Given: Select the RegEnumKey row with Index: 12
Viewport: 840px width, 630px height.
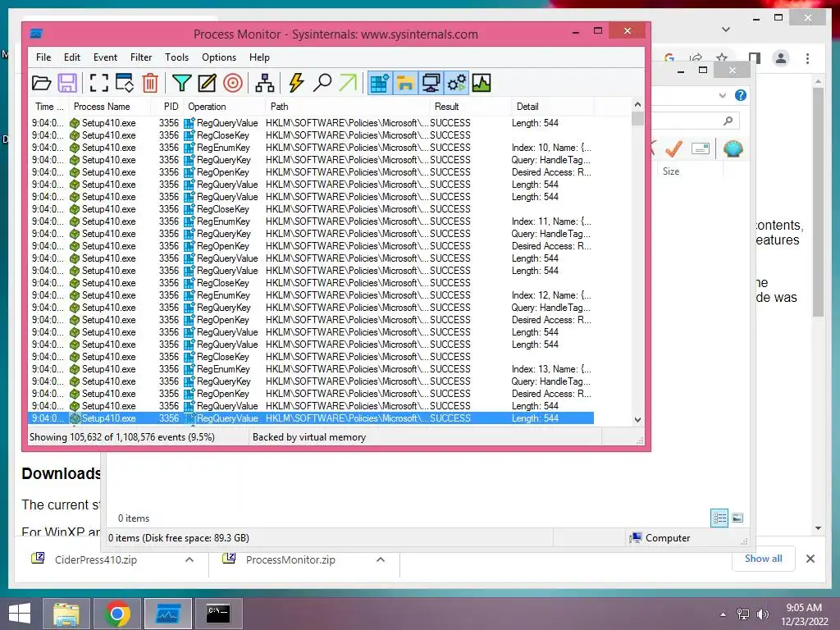Looking at the screenshot, I should pos(311,295).
